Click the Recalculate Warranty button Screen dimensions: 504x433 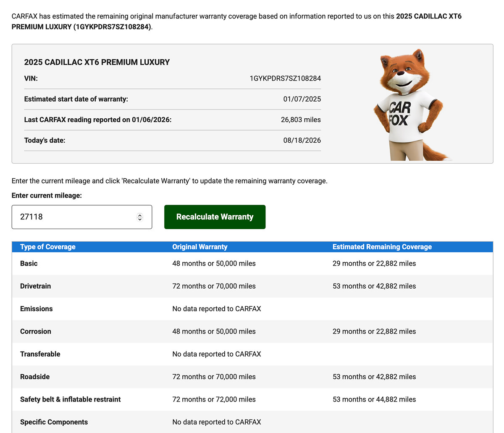(215, 217)
